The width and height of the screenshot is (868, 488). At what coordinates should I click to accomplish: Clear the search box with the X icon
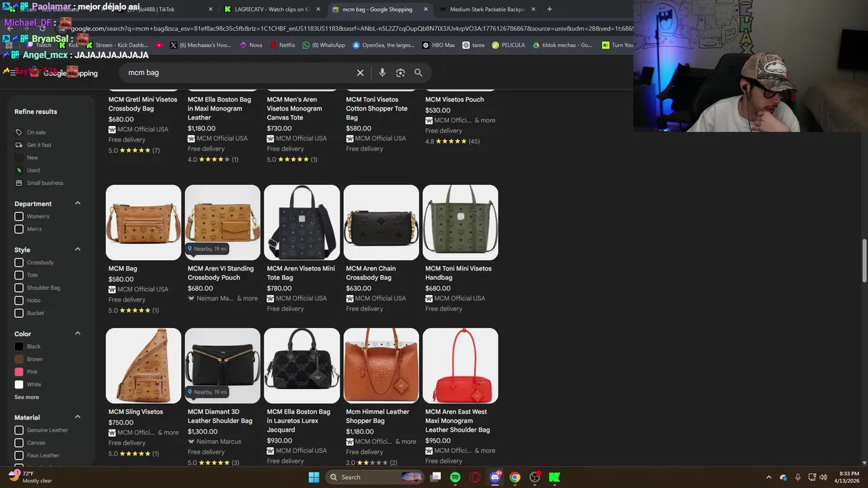[x=360, y=73]
